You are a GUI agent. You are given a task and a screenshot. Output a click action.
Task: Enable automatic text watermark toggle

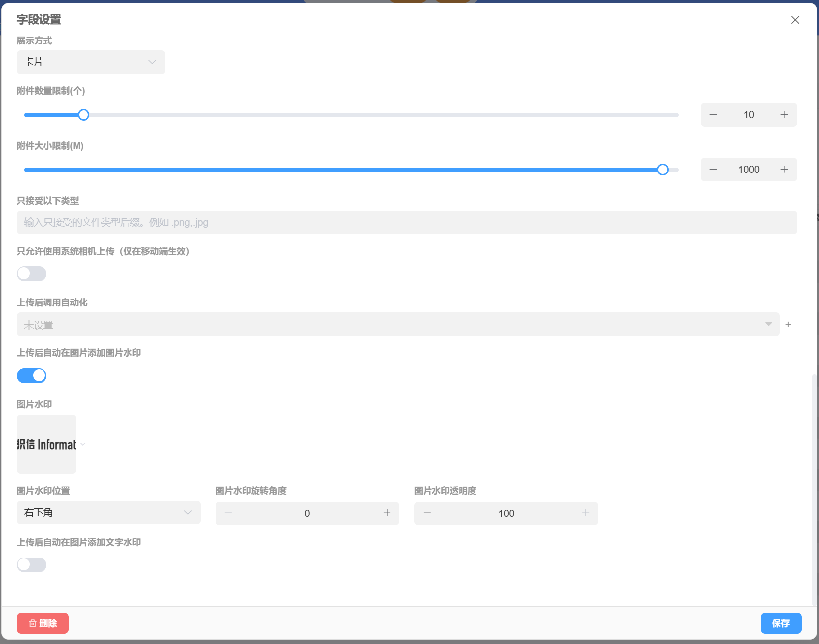point(32,565)
